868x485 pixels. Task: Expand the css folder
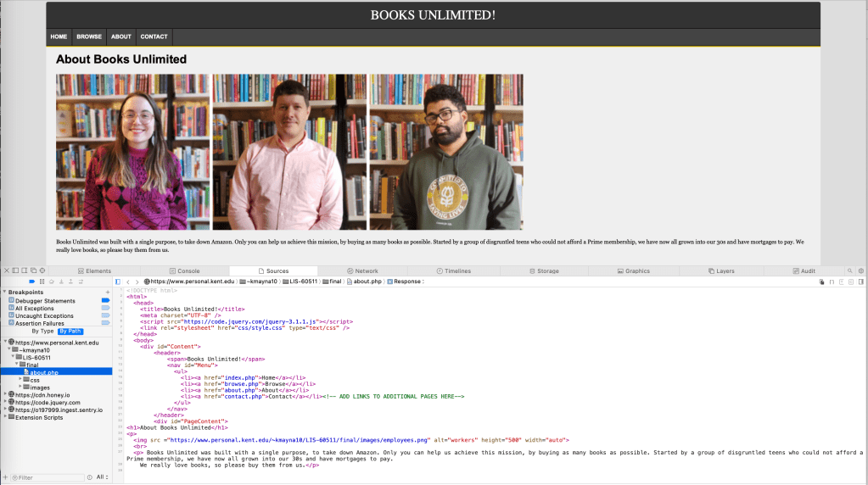21,380
